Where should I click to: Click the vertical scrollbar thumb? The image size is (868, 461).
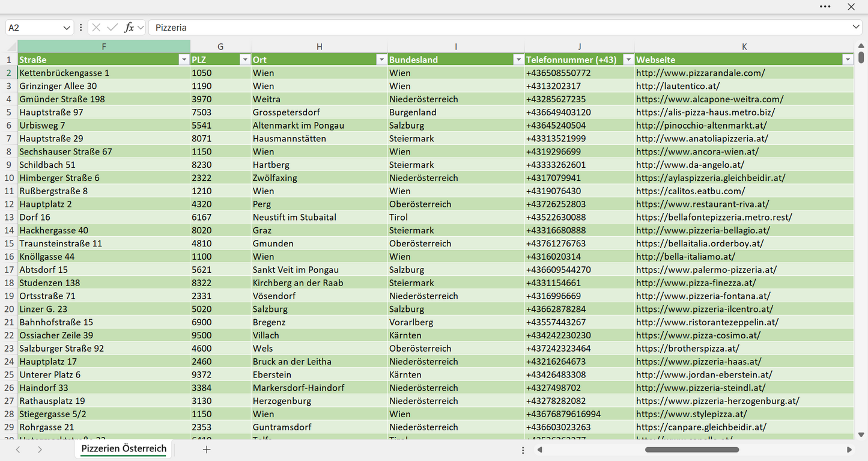(861, 57)
